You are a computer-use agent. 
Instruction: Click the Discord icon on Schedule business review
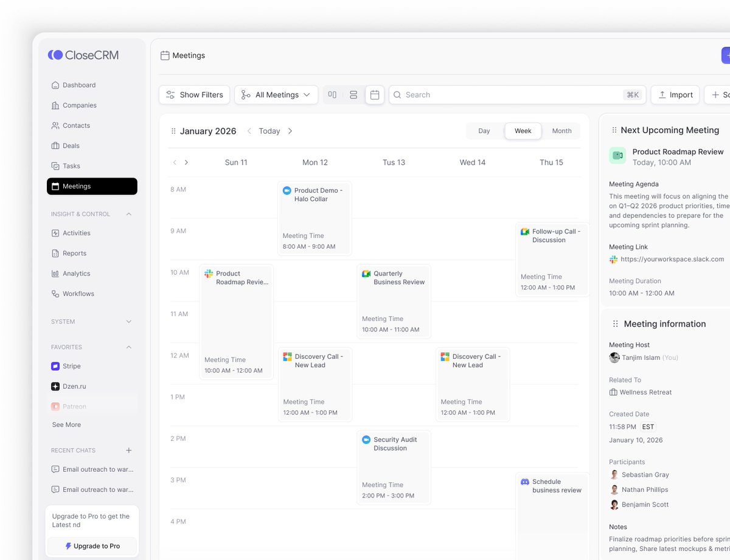pos(525,482)
